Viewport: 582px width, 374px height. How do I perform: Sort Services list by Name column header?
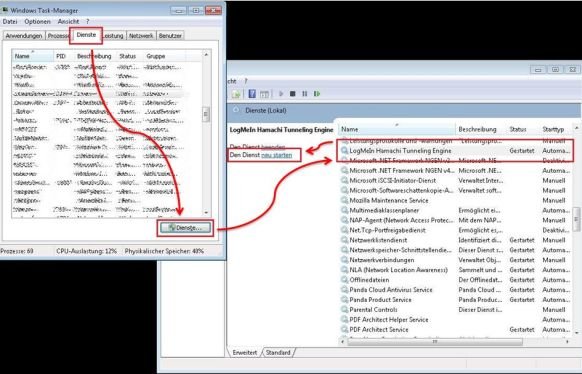coord(396,129)
